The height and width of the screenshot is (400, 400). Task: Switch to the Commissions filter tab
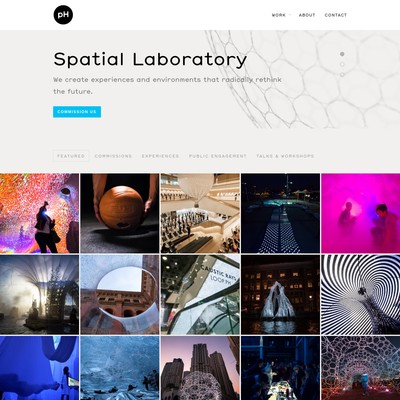click(x=113, y=156)
